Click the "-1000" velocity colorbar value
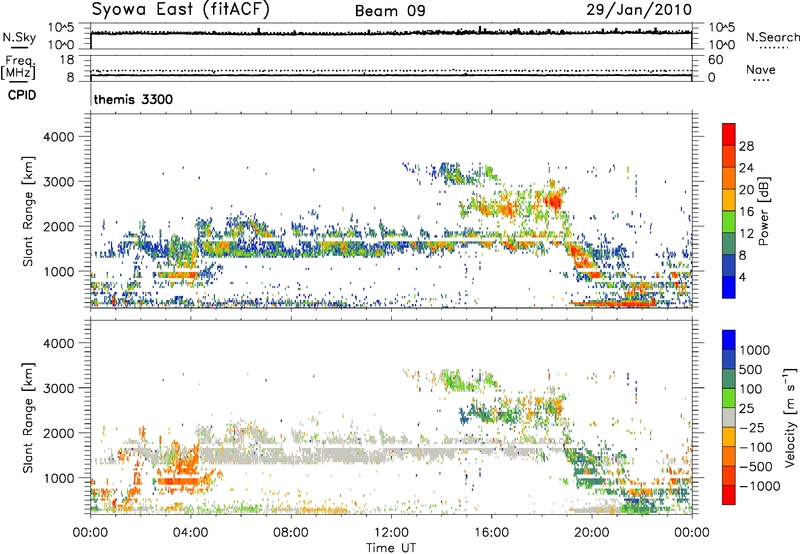Viewport: 800px width, 554px height. click(759, 486)
